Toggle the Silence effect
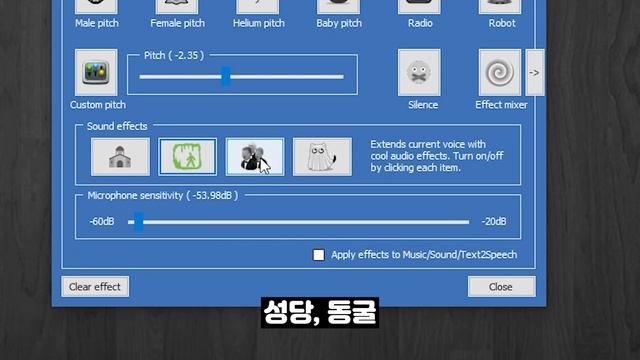The width and height of the screenshot is (640, 360). tap(419, 73)
